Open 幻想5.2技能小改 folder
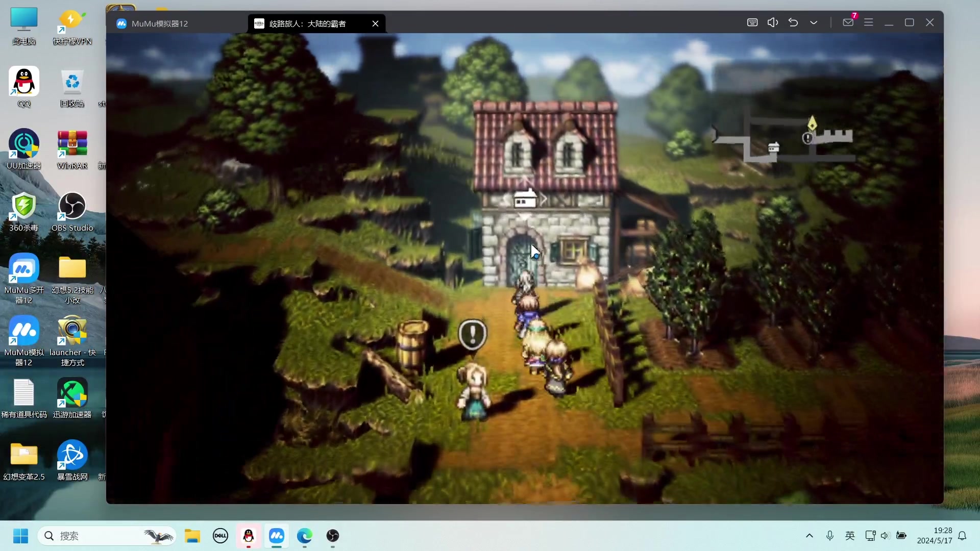Viewport: 980px width, 551px height. tap(72, 279)
